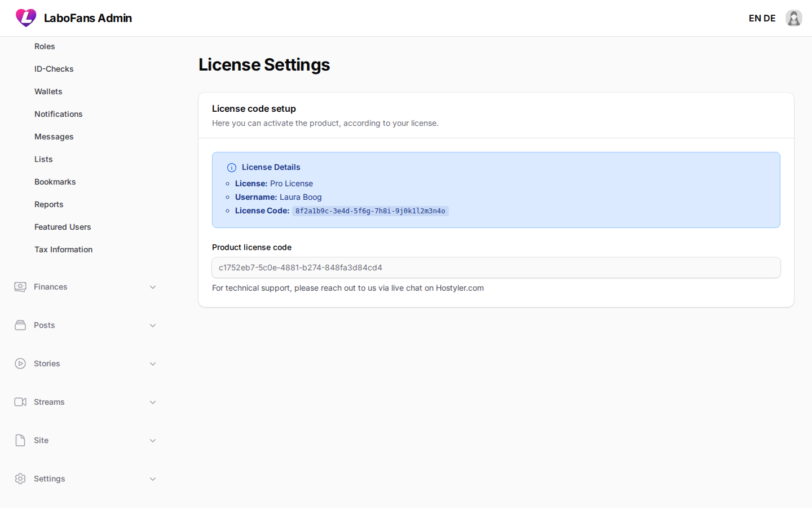Open Bookmarks sidebar entry
812x508 pixels.
pos(55,182)
